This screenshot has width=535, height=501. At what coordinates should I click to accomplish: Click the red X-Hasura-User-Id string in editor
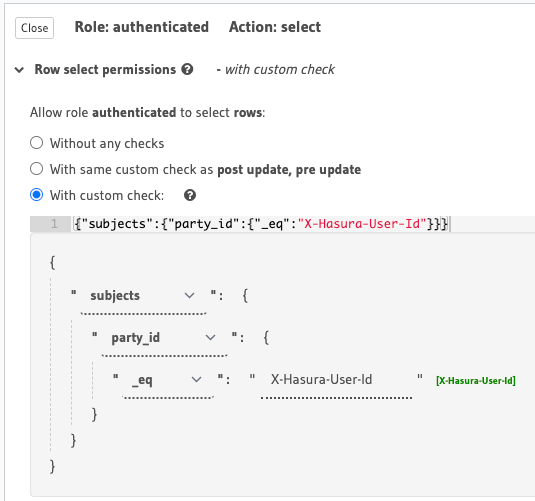coord(362,224)
